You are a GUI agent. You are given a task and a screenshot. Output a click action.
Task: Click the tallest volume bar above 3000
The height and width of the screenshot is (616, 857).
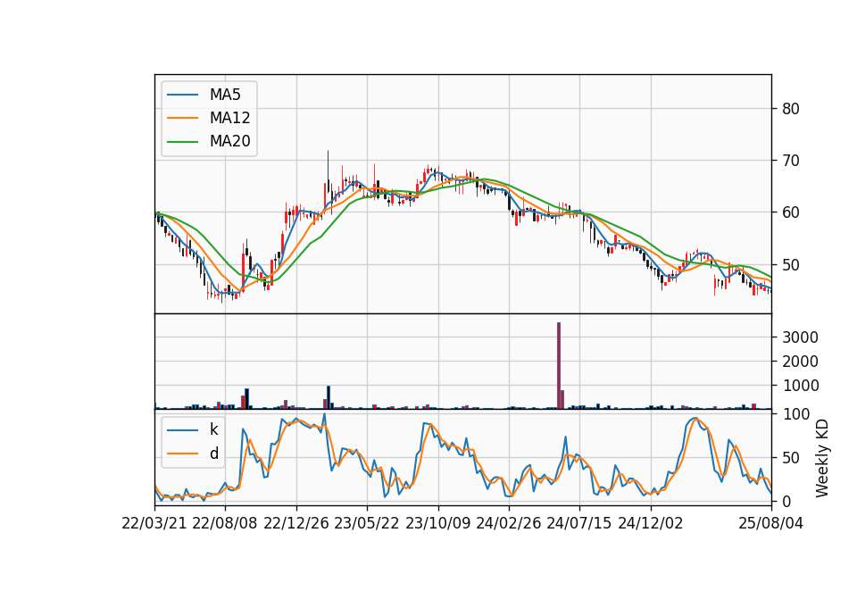[x=559, y=366]
